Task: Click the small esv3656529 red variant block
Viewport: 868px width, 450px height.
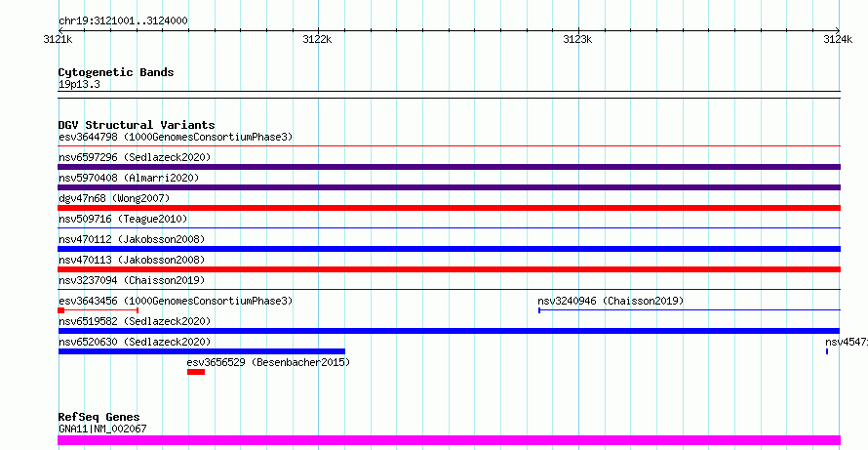Action: point(196,372)
